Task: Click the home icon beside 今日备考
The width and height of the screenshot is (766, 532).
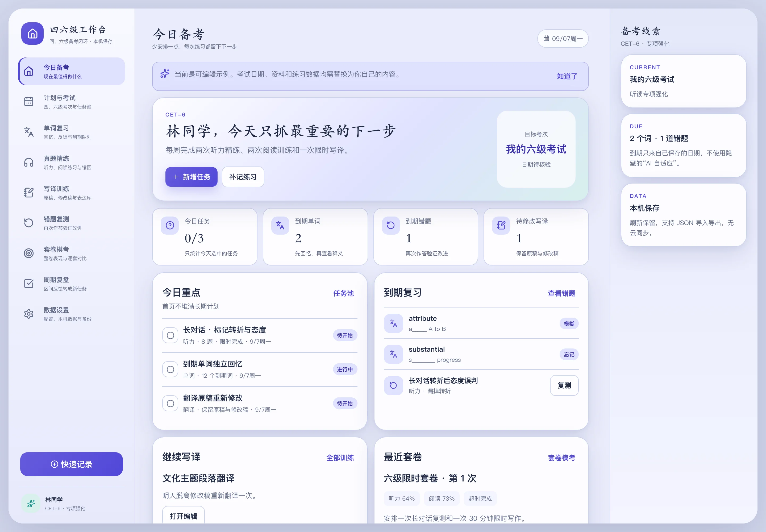Action: (x=29, y=71)
